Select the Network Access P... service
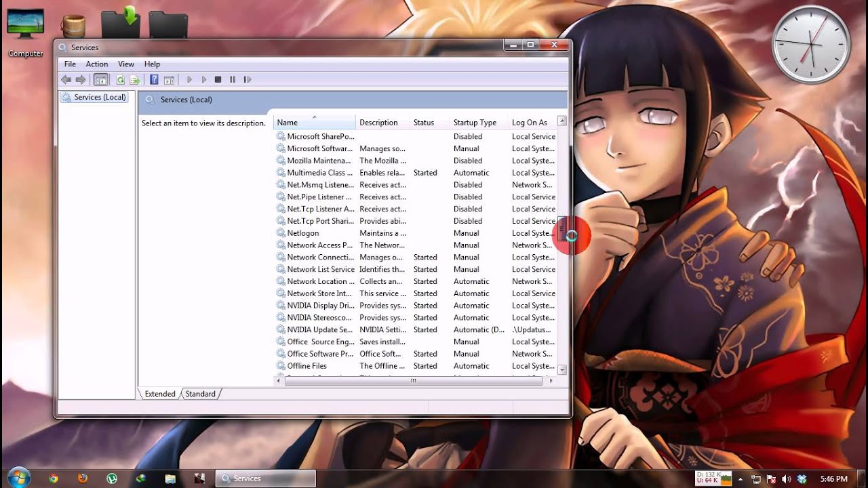This screenshot has height=488, width=868. (x=415, y=245)
